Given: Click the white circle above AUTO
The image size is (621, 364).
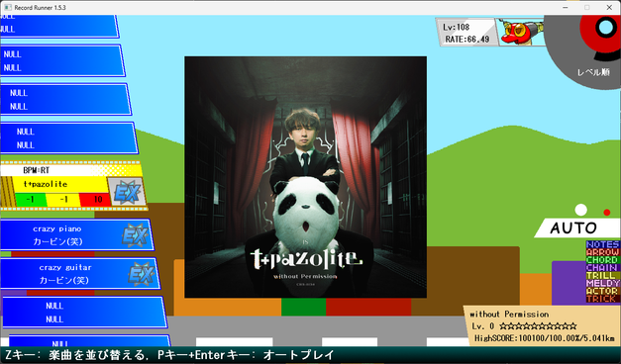Looking at the screenshot, I should [580, 210].
